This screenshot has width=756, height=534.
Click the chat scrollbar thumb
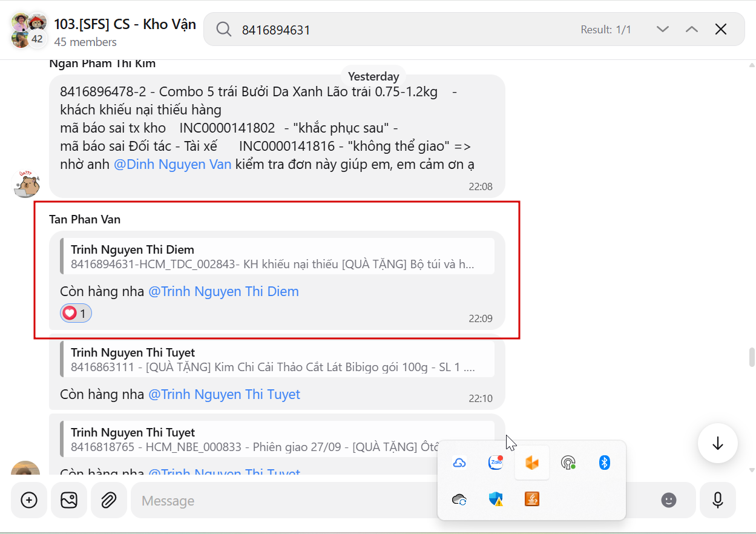[x=752, y=357]
